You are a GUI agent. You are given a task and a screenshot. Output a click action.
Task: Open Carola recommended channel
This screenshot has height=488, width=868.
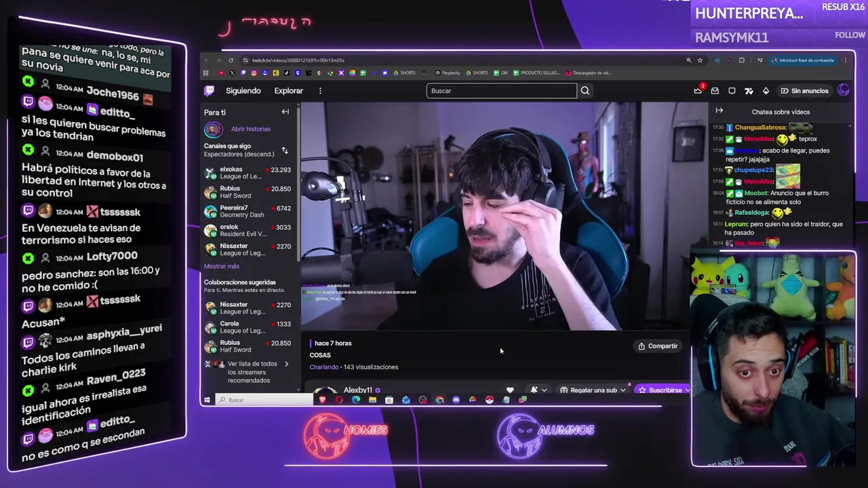point(248,327)
